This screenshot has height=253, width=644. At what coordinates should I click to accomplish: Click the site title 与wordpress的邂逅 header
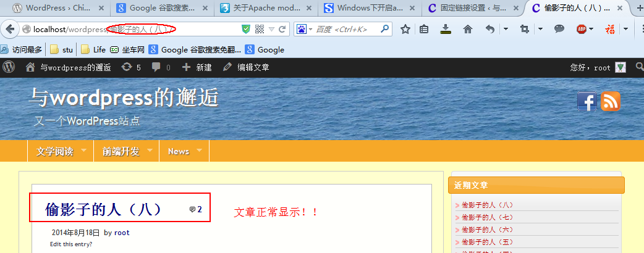(x=124, y=98)
